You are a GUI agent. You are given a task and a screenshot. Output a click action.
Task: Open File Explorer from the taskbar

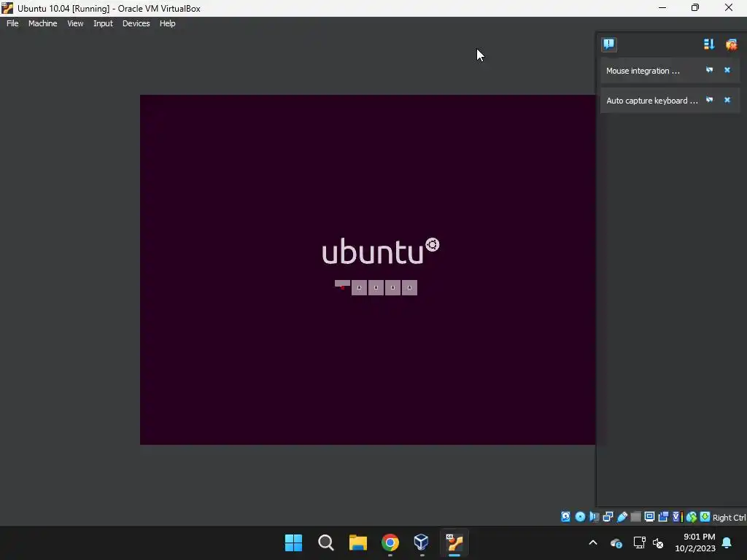coord(357,542)
